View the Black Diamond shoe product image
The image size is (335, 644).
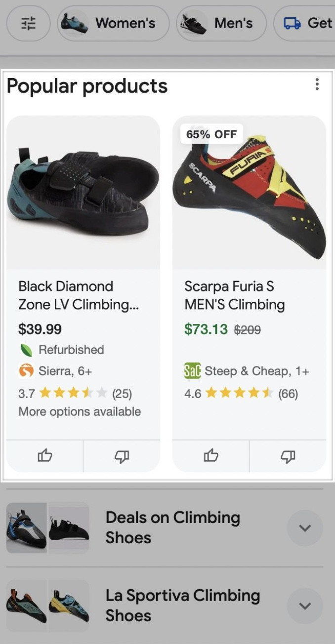tap(83, 193)
